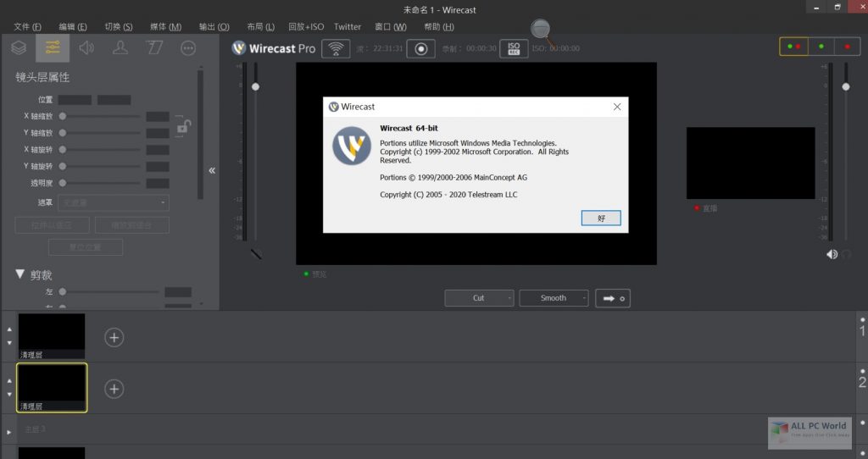Toggle the aspect ratio lock icon

(183, 127)
